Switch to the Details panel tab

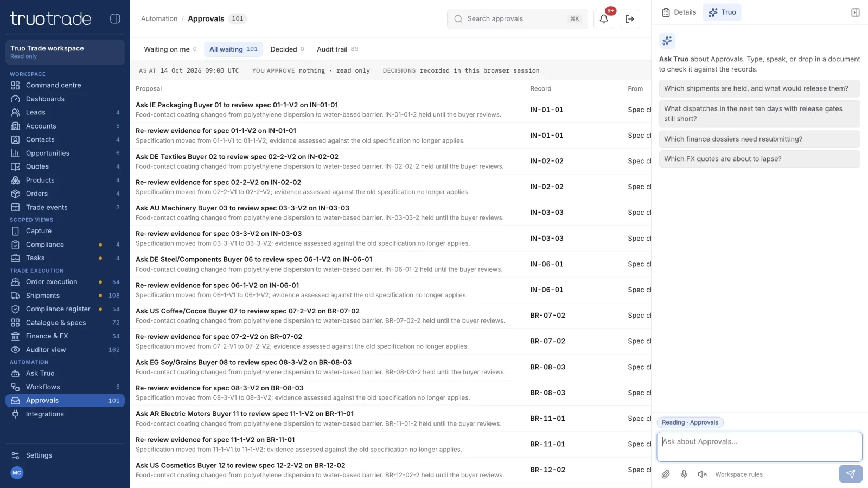pos(679,12)
